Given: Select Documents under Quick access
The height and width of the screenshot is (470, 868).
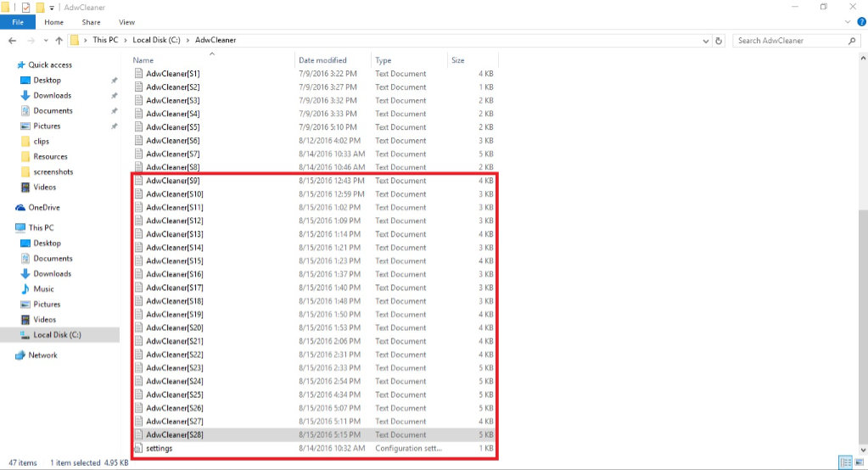Looking at the screenshot, I should [53, 111].
